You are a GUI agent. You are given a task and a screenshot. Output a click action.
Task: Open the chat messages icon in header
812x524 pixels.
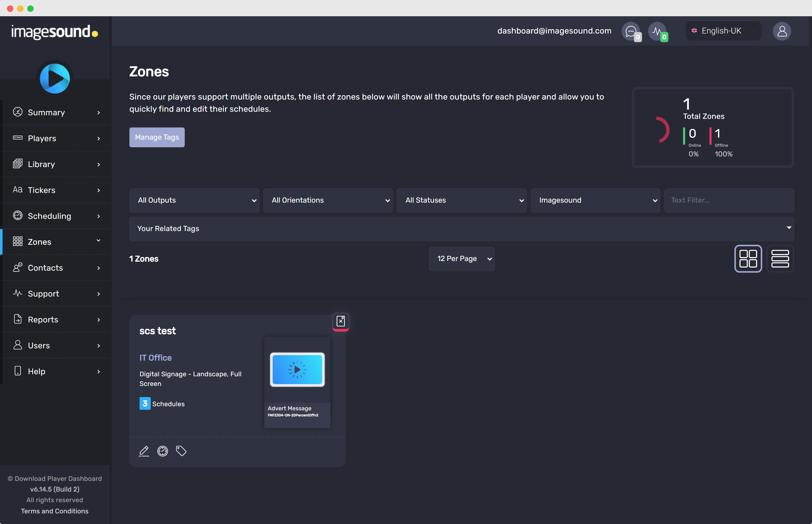pyautogui.click(x=631, y=31)
